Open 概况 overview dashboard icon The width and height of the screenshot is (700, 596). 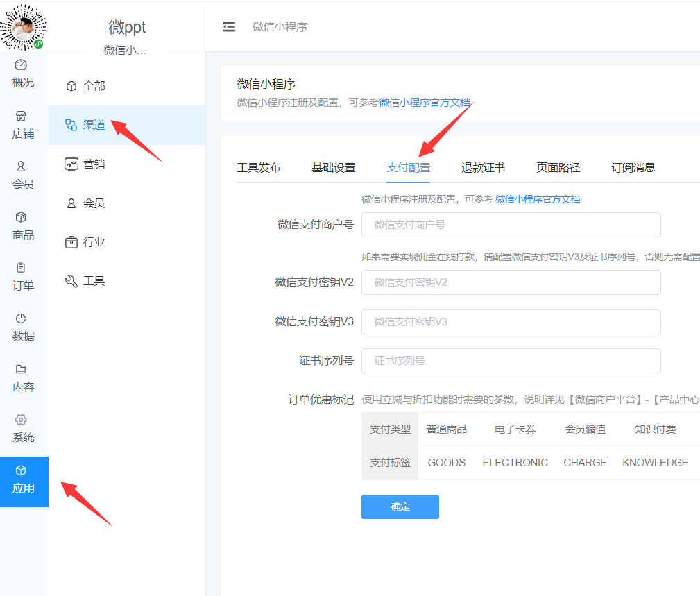[x=21, y=65]
